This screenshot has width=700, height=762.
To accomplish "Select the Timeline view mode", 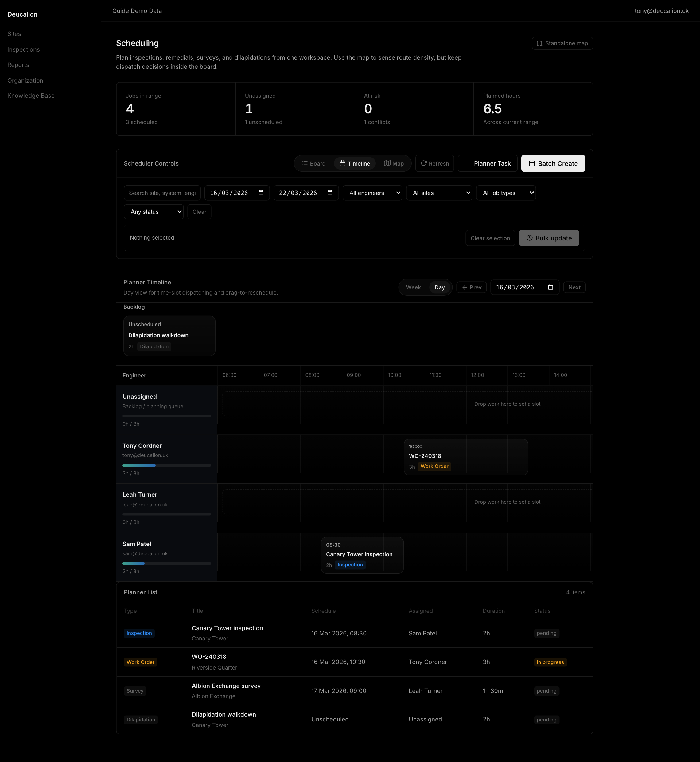I will (354, 163).
